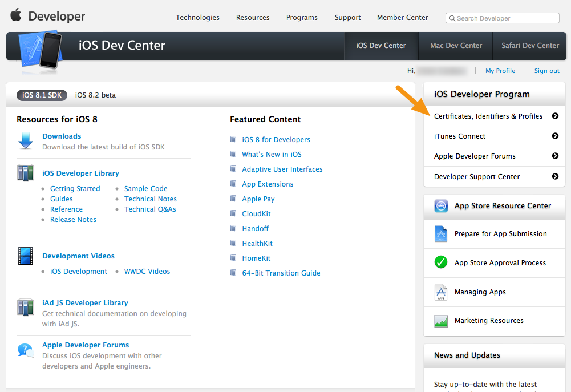Open the App Extensions link

[x=268, y=184]
